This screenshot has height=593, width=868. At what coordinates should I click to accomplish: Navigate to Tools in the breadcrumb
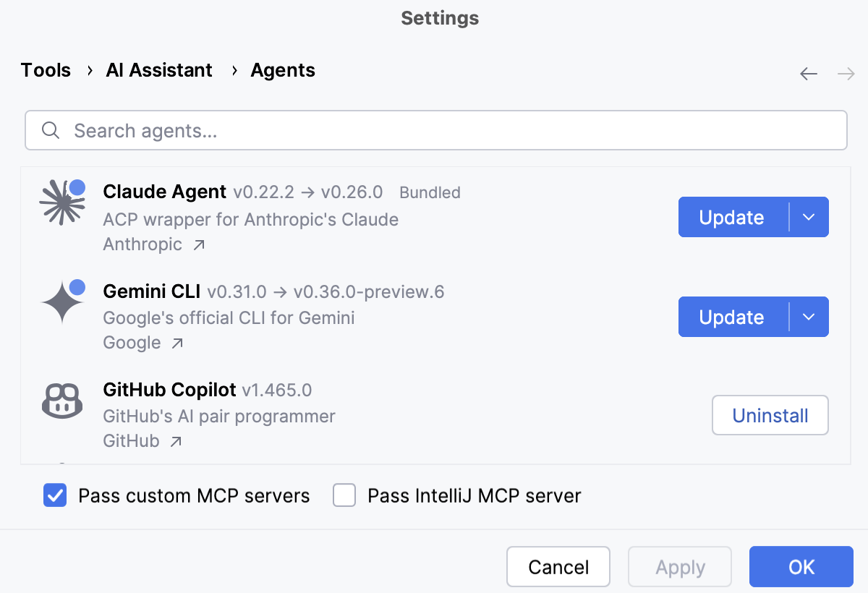46,70
